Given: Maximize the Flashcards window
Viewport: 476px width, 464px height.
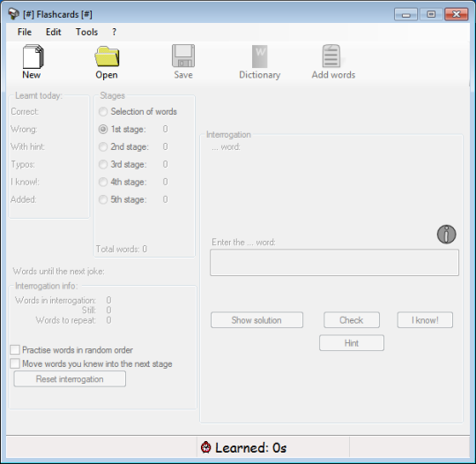Looking at the screenshot, I should coord(431,14).
